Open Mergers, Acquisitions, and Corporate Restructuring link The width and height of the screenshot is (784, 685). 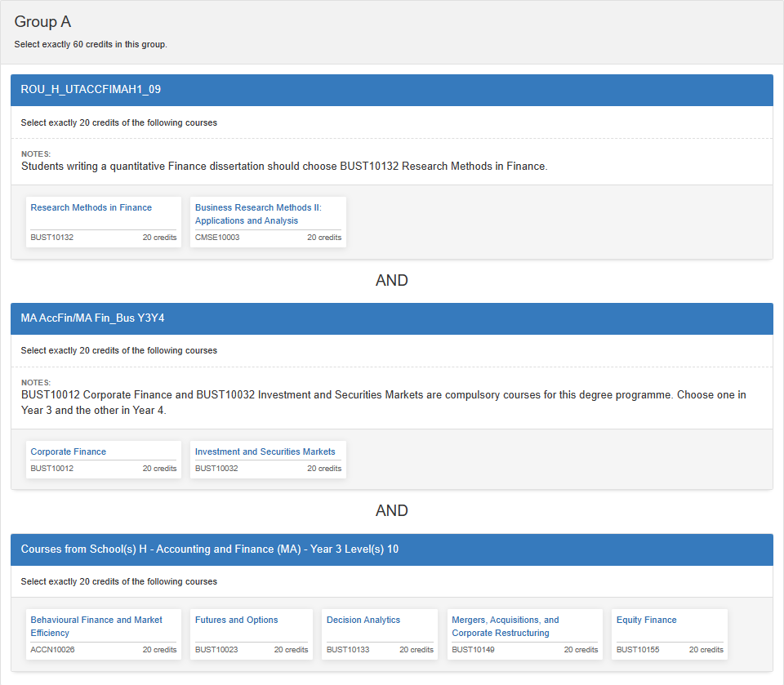point(505,626)
